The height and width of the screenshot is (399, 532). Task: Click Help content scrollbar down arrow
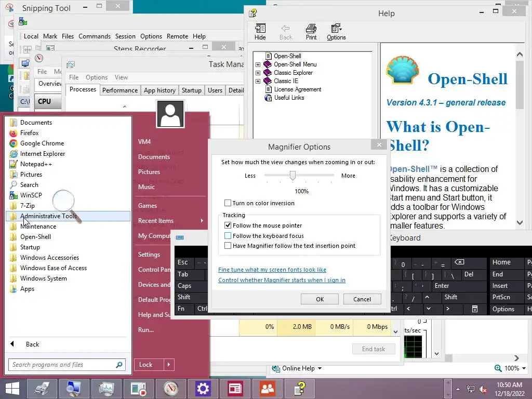click(x=520, y=222)
